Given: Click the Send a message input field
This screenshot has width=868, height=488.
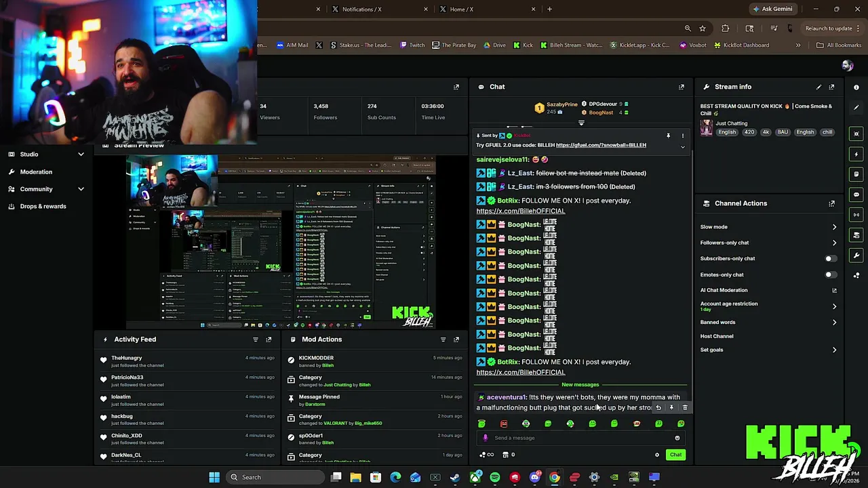Looking at the screenshot, I should pyautogui.click(x=582, y=438).
